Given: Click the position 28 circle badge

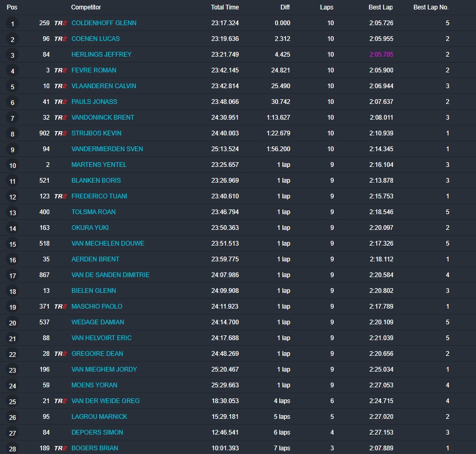Looking at the screenshot, I should pos(13,449).
